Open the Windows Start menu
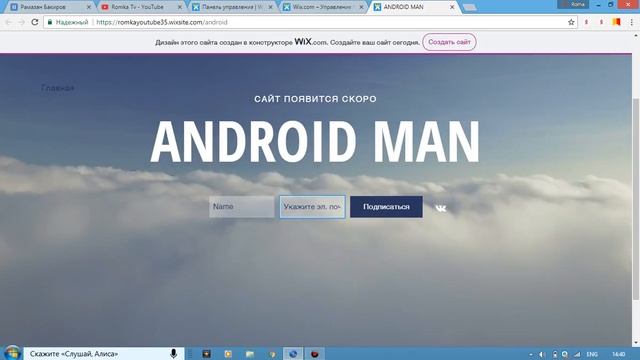The width and height of the screenshot is (640, 360). click(x=12, y=353)
